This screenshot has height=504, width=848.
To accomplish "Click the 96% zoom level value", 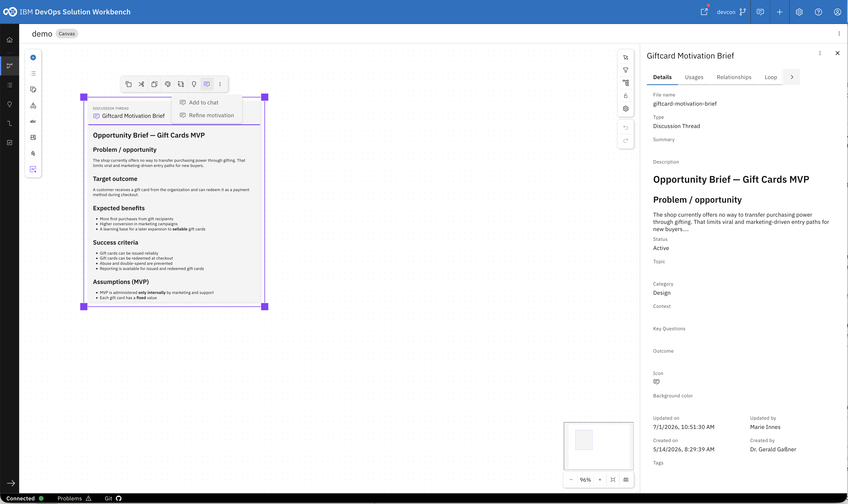I will (x=585, y=480).
